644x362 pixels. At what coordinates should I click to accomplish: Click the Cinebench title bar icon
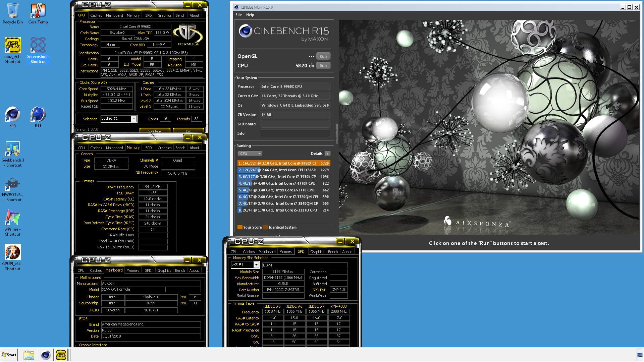click(x=236, y=7)
